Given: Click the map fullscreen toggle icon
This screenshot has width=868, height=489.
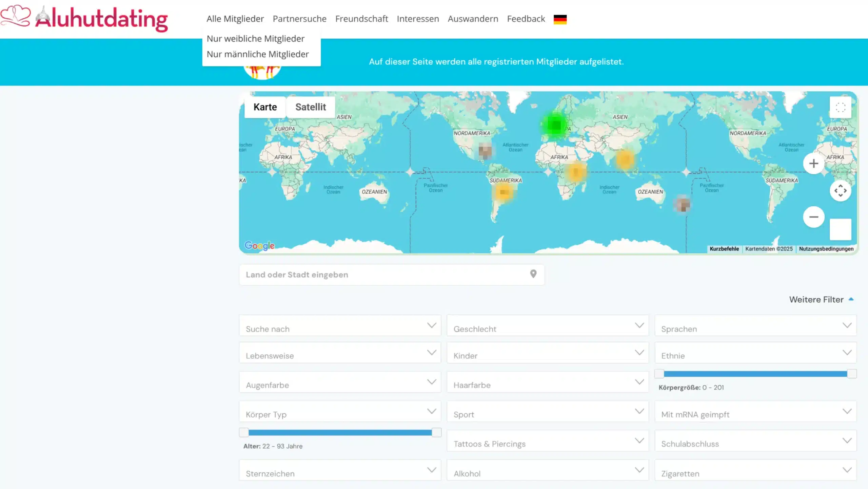Looking at the screenshot, I should point(840,107).
